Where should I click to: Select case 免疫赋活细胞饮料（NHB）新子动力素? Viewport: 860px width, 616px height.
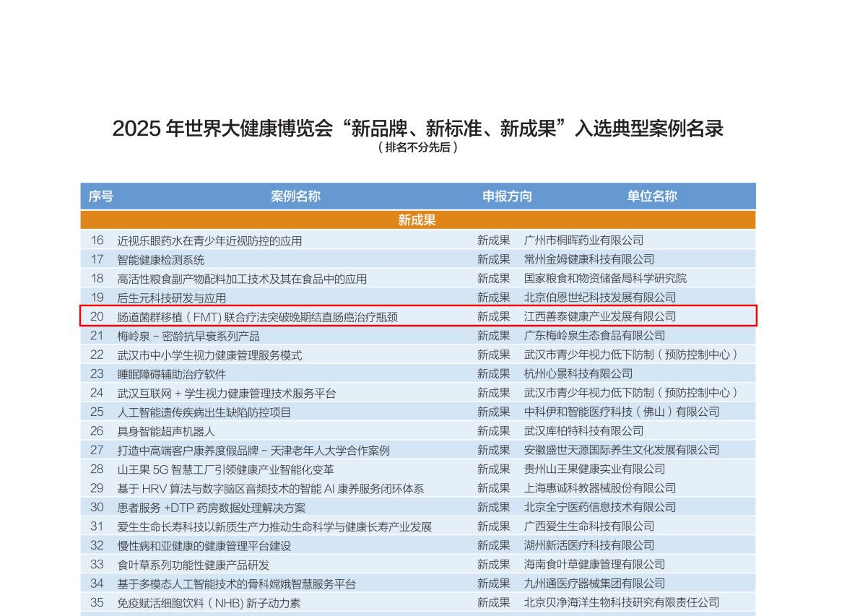(x=209, y=604)
